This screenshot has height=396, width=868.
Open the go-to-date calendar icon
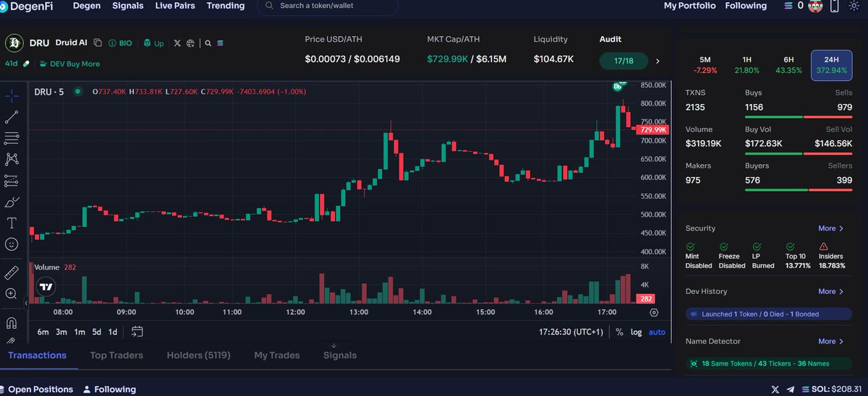137,332
